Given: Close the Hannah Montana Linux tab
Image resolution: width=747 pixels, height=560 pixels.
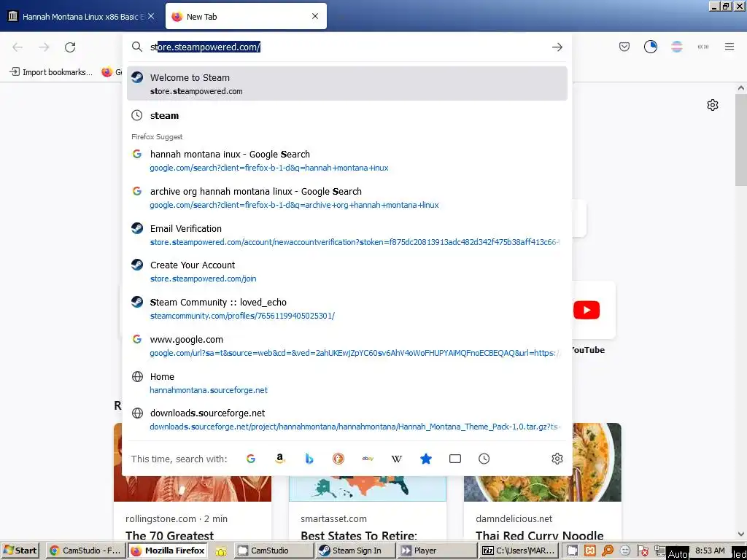Looking at the screenshot, I should click(x=151, y=16).
